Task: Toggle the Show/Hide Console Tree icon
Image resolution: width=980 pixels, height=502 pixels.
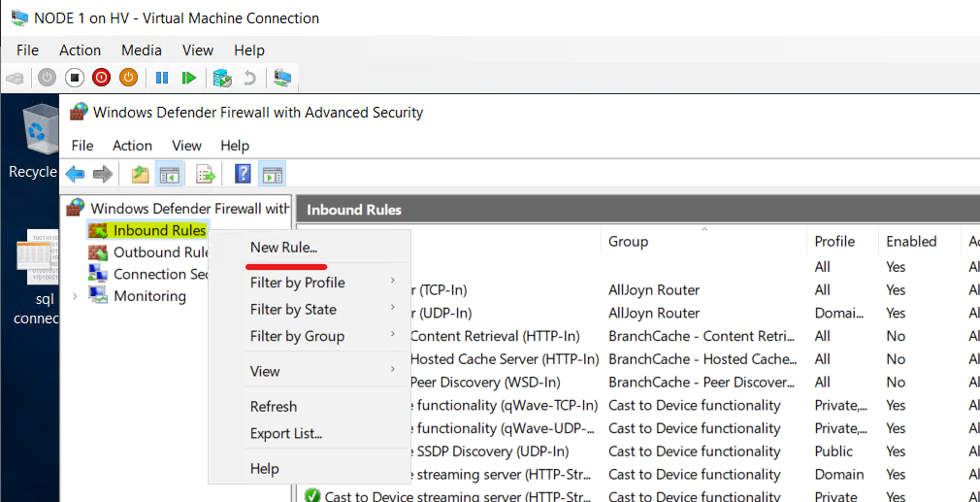Action: [170, 175]
